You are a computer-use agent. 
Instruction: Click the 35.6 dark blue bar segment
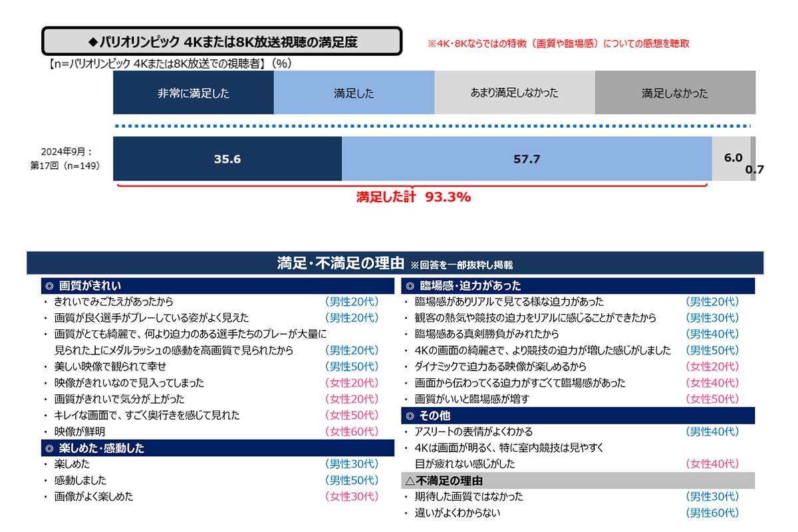[x=227, y=159]
